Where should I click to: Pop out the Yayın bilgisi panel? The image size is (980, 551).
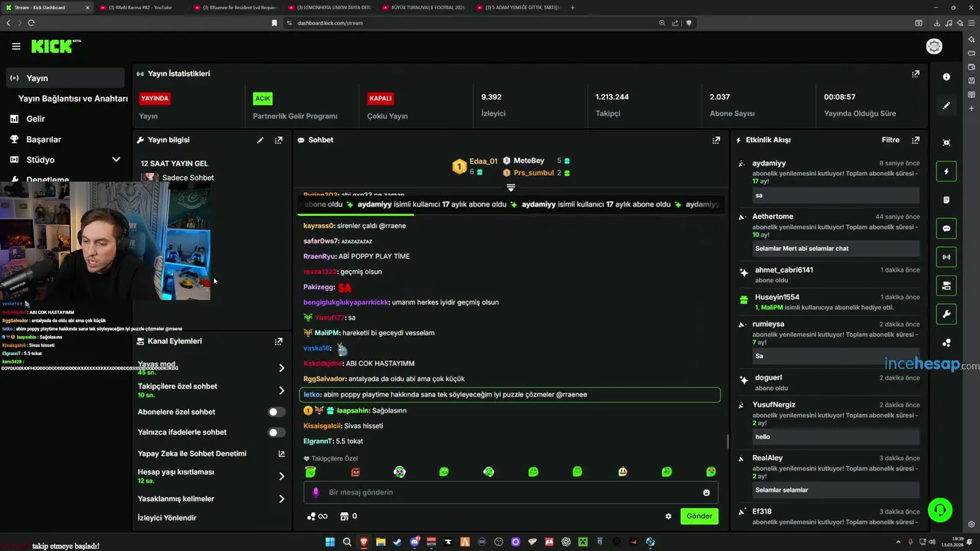(x=279, y=140)
